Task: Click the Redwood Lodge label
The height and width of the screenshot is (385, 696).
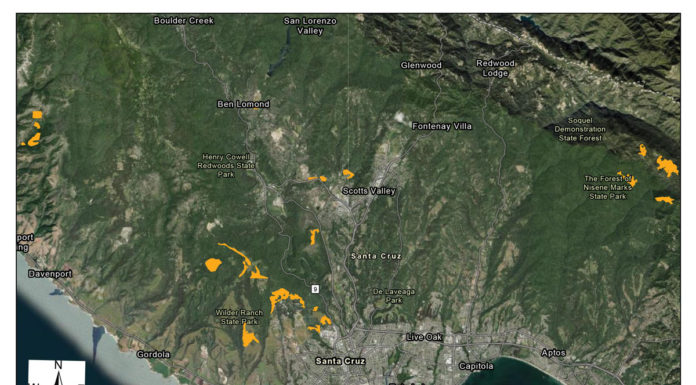Action: 495,68
